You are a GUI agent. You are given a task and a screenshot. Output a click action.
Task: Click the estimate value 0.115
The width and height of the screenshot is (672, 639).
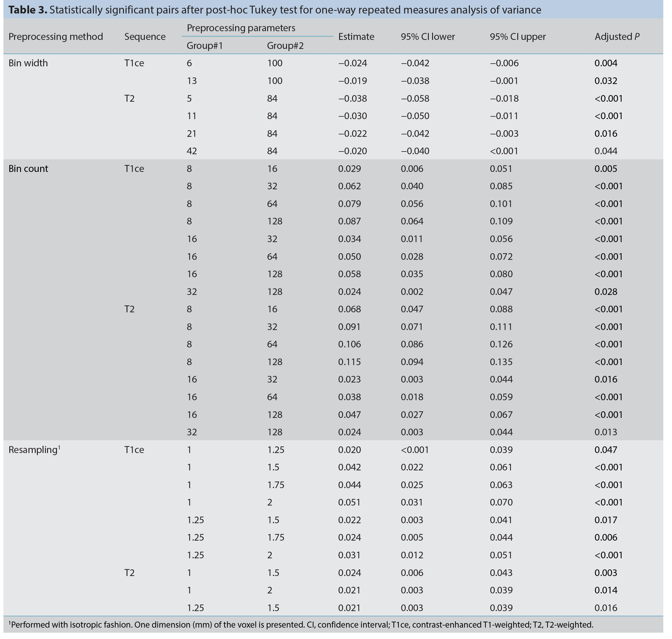pos(350,362)
